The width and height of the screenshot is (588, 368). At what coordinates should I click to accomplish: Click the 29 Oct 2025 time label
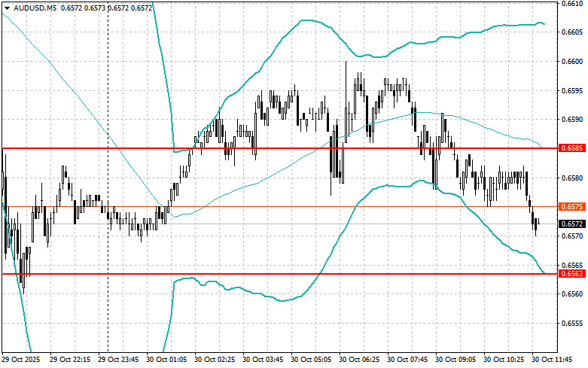[x=21, y=360]
